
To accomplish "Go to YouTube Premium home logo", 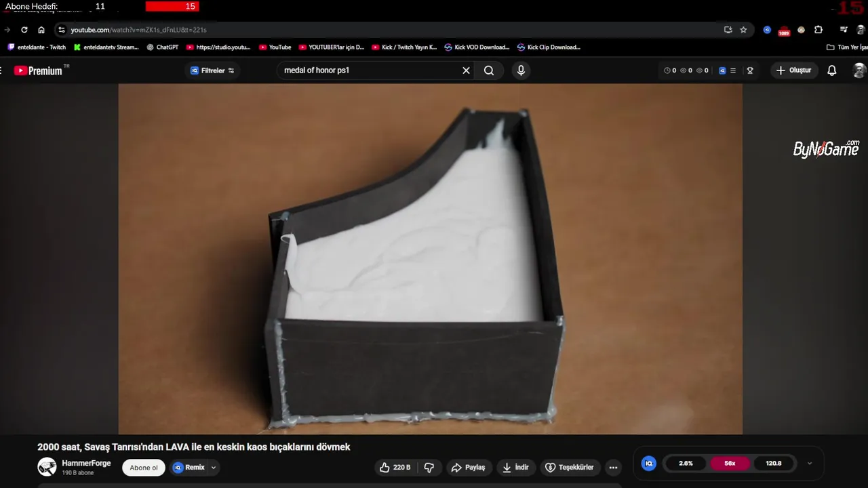I will pyautogui.click(x=41, y=70).
